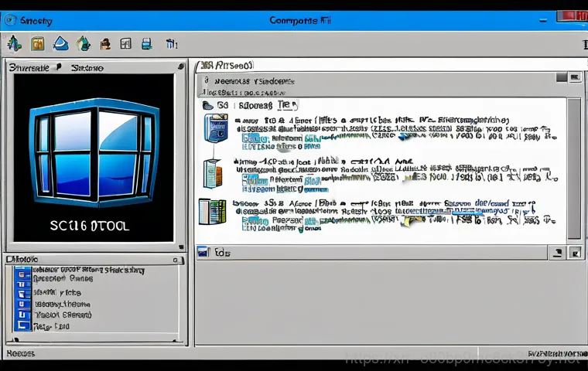Select the blue water drop toolbar icon
Image resolution: width=588 pixels, height=371 pixels.
62,43
